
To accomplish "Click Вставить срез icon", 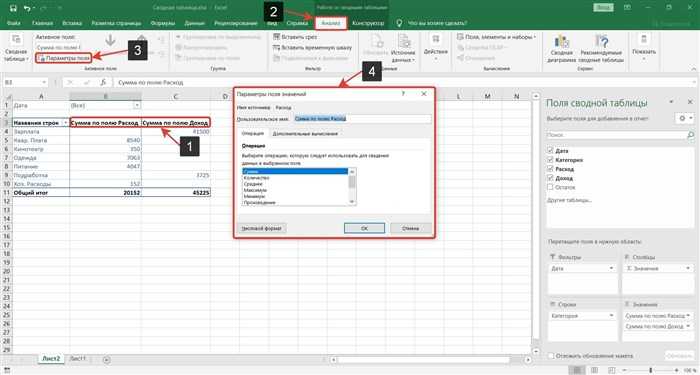I will pyautogui.click(x=276, y=37).
